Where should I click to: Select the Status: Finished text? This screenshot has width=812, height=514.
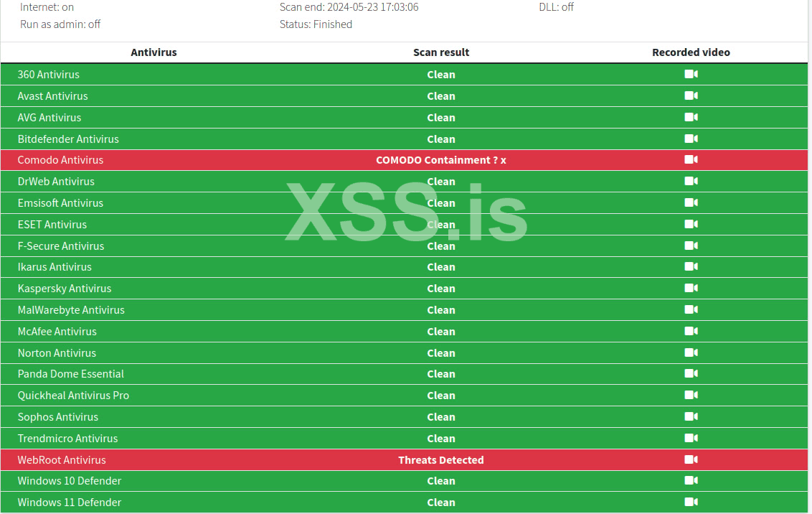316,24
